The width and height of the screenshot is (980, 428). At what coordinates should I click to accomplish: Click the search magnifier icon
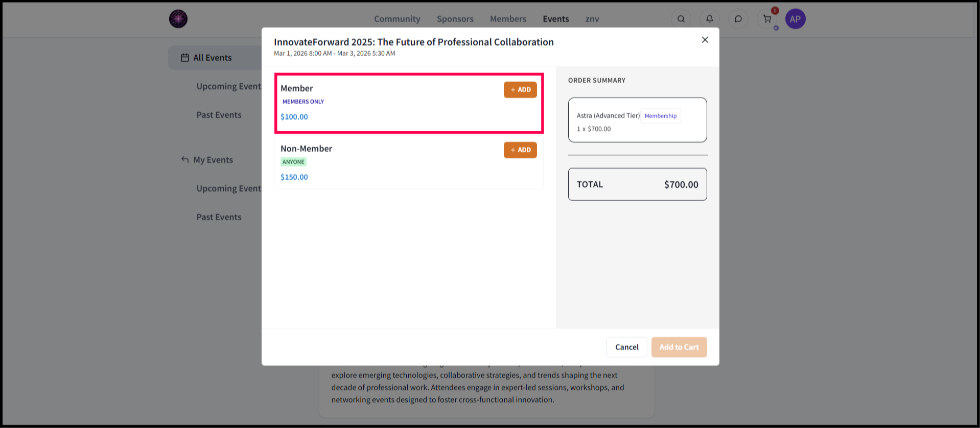pos(681,19)
